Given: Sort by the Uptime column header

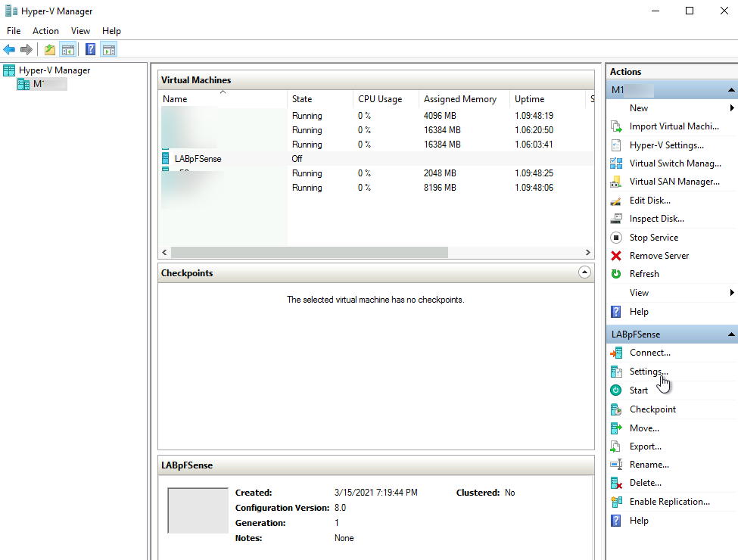Looking at the screenshot, I should (548, 99).
